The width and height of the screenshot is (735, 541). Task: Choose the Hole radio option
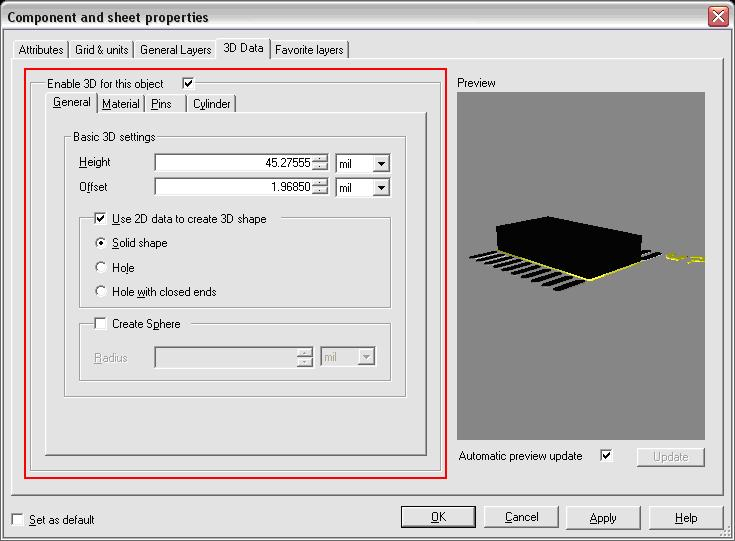(100, 267)
